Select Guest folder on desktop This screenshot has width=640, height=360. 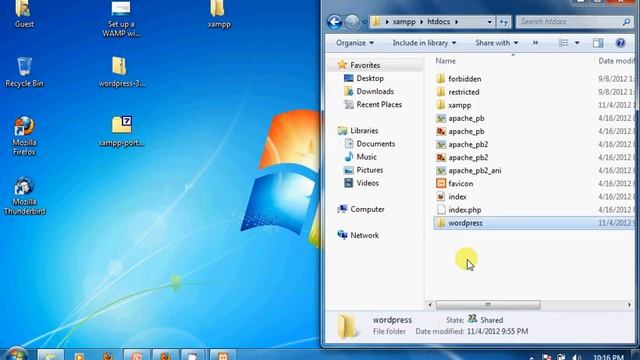click(x=24, y=14)
